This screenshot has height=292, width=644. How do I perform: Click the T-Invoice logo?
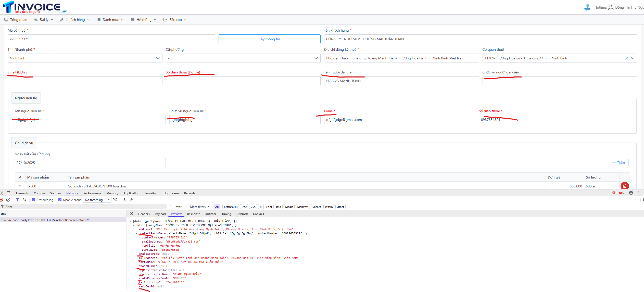click(x=34, y=7)
